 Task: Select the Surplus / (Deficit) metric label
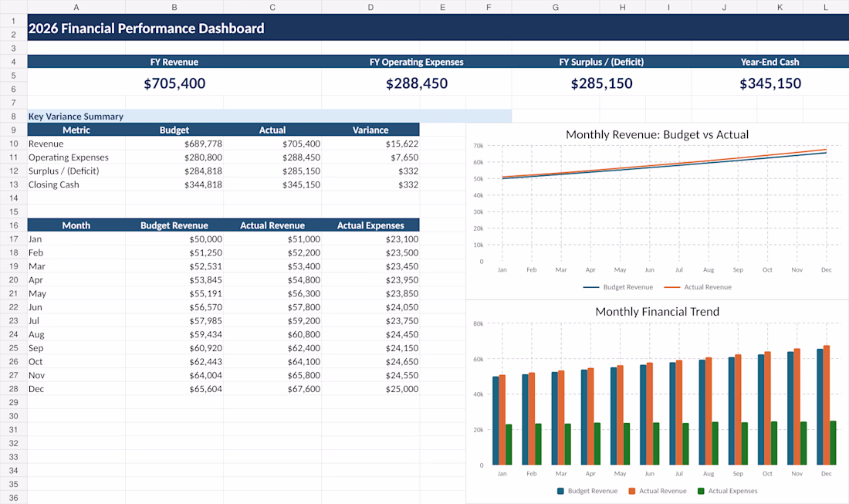point(76,171)
